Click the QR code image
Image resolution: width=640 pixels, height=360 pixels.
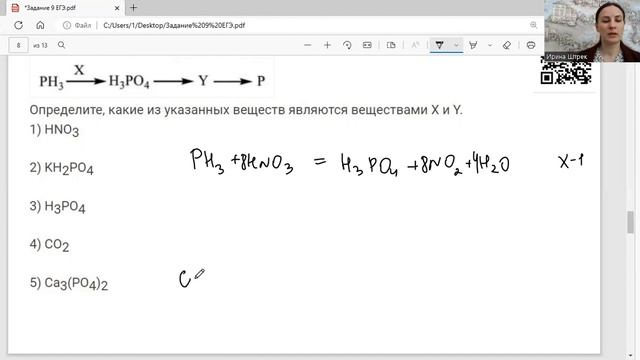pyautogui.click(x=566, y=70)
